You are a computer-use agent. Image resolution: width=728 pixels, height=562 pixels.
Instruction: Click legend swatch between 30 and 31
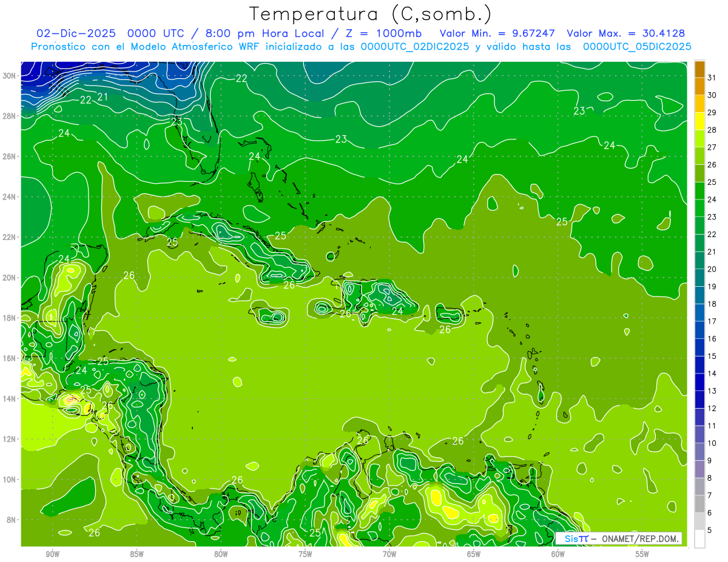[699, 87]
